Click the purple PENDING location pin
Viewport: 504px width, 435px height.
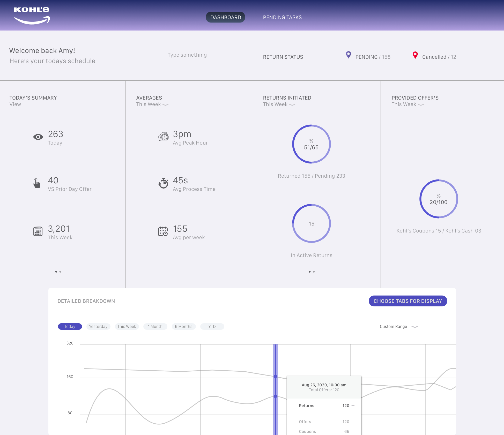[349, 55]
